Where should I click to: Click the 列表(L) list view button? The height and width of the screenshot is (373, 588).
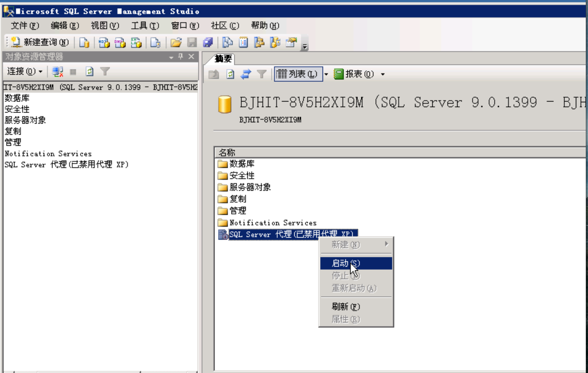click(298, 74)
